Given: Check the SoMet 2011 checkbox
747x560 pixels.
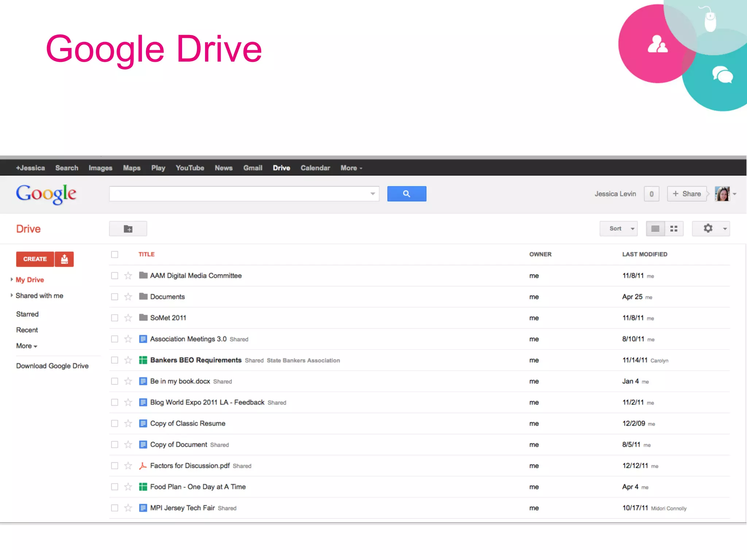Looking at the screenshot, I should 115,318.
